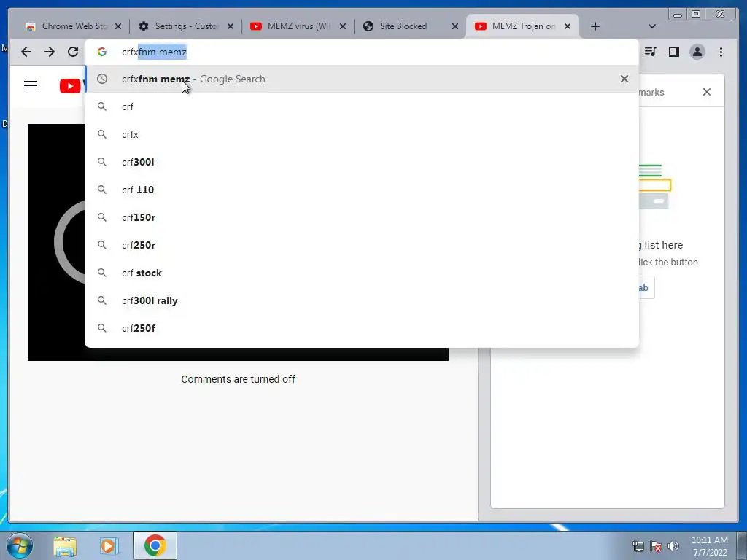Click the network tray icon
747x560 pixels.
(638, 546)
